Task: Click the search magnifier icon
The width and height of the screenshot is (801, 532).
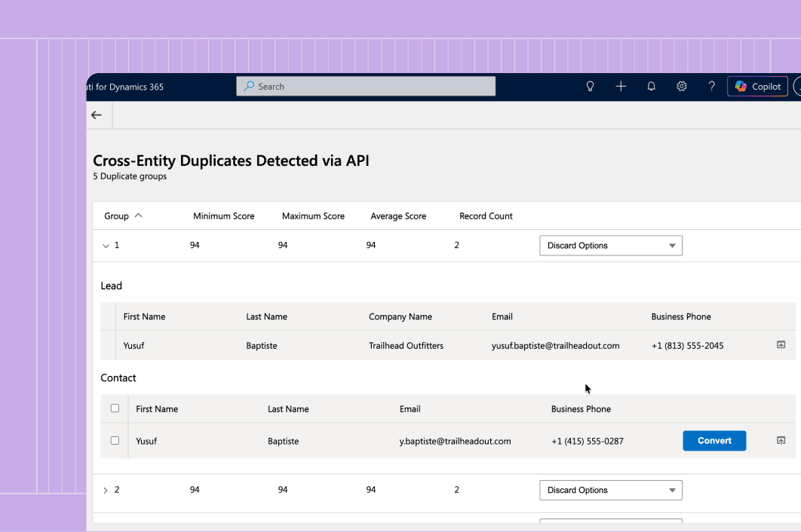Action: pyautogui.click(x=249, y=87)
